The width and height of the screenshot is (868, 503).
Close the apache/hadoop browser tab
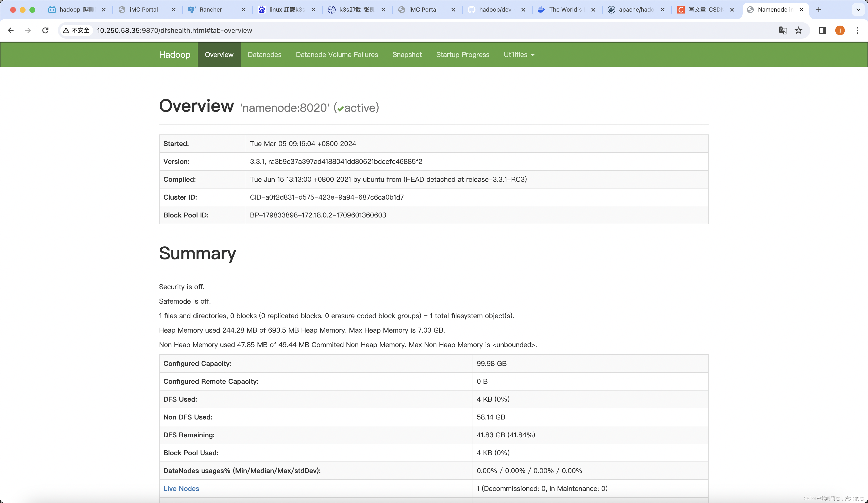662,10
